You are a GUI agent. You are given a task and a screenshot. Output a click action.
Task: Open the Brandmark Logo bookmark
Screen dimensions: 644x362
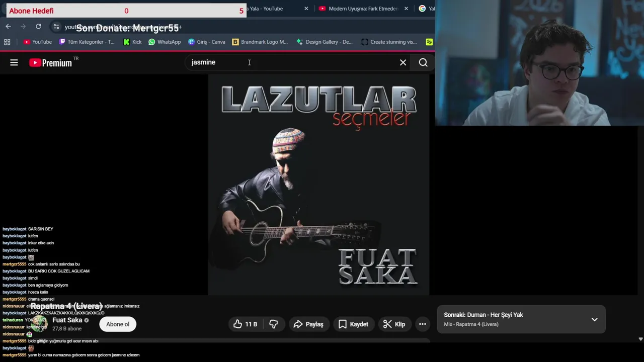[260, 42]
